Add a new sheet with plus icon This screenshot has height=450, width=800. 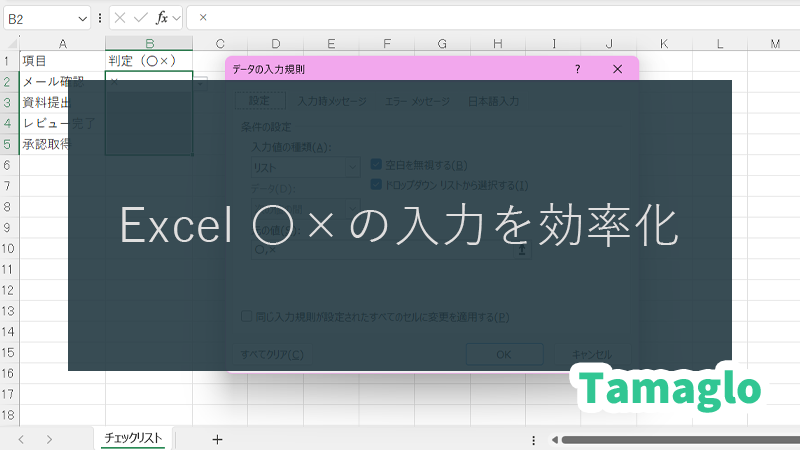coord(217,439)
